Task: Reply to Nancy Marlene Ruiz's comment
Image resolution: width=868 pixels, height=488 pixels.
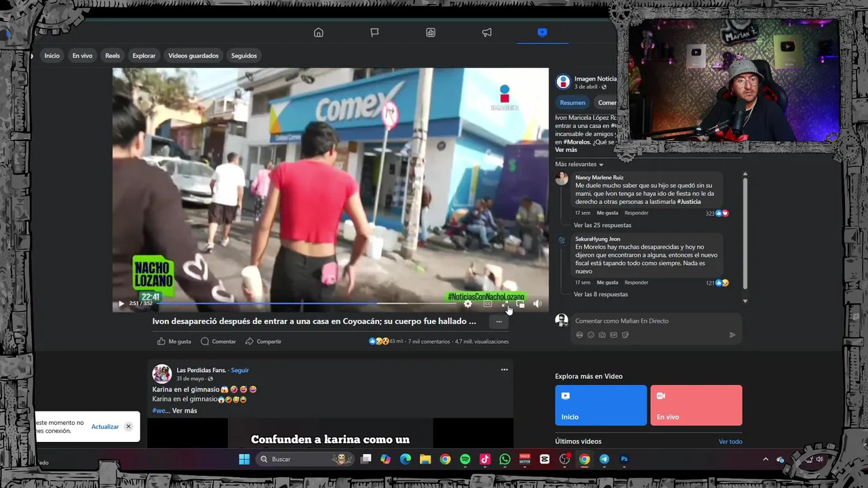Action: click(x=637, y=213)
